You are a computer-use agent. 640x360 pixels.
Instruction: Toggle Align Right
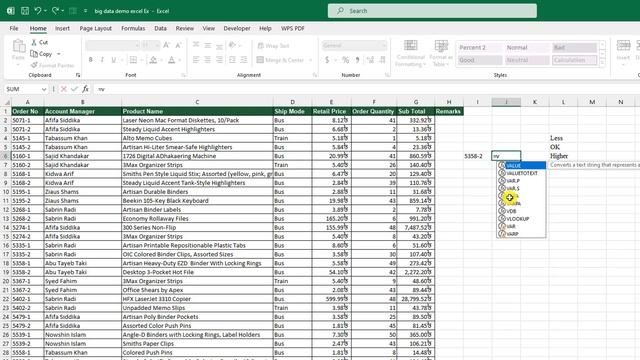tap(220, 60)
